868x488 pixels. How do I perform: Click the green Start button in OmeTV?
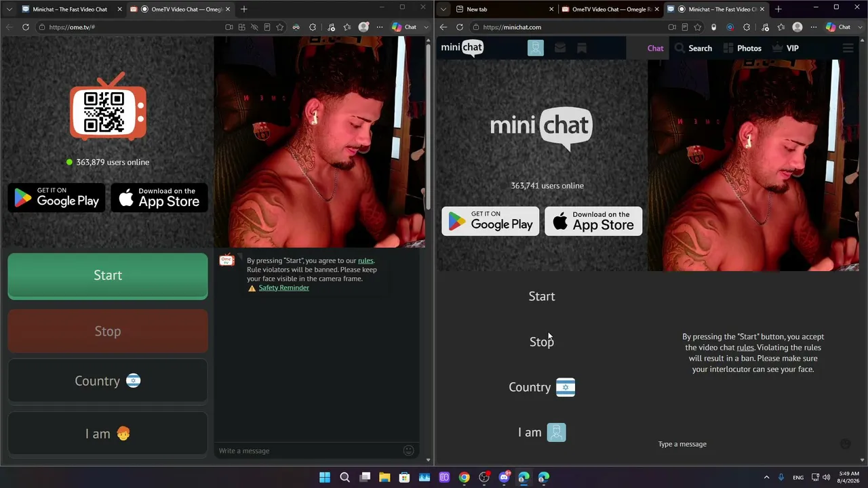coord(108,275)
